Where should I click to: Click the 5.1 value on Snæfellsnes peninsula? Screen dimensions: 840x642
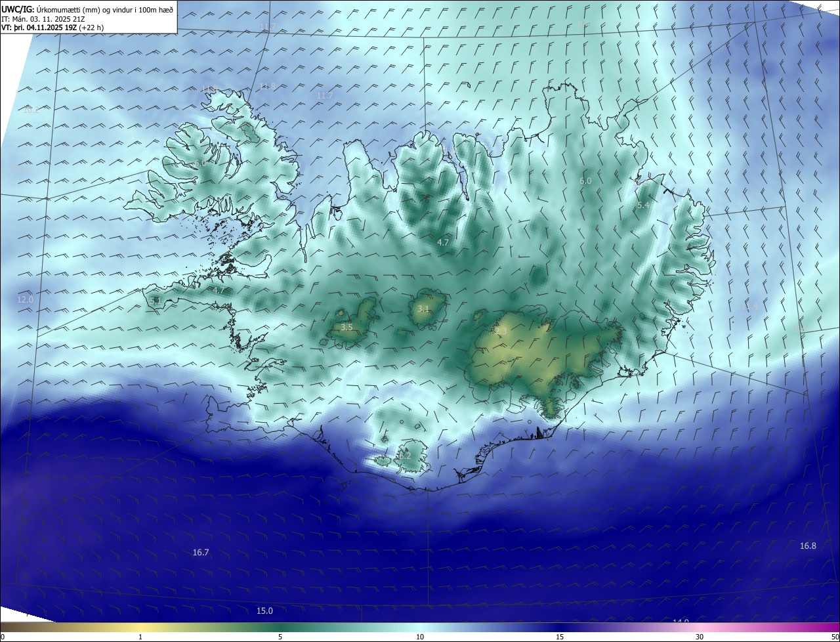[x=155, y=301]
